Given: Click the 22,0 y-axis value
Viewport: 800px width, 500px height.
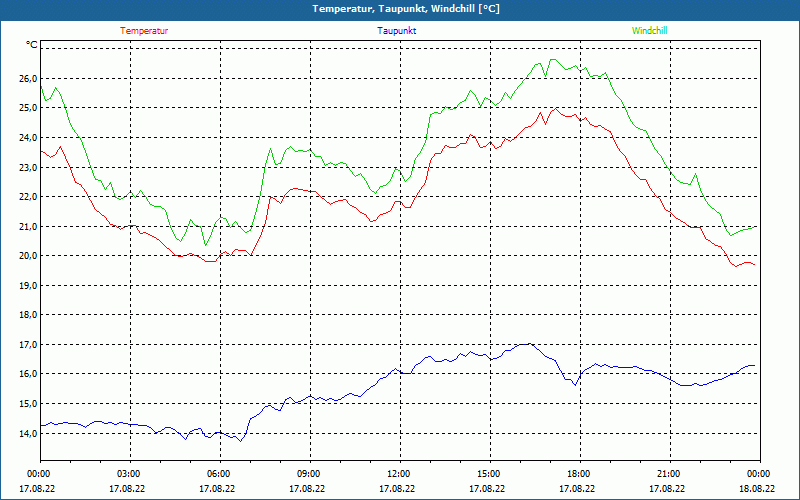Looking at the screenshot, I should [x=28, y=196].
